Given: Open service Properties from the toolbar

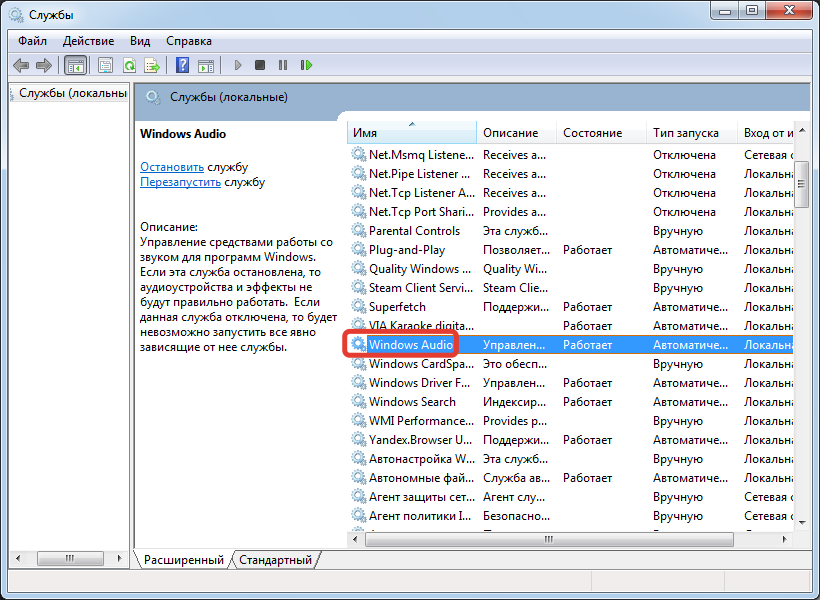Looking at the screenshot, I should coord(105,65).
